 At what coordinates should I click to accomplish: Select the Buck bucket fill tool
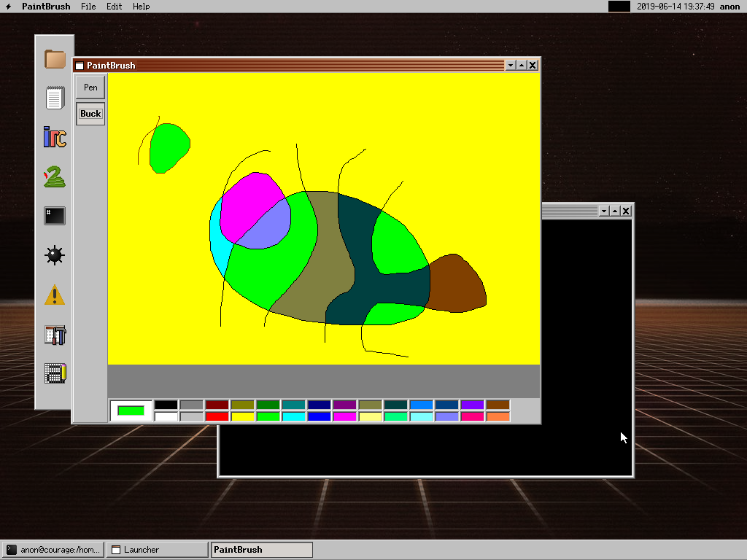tap(90, 114)
